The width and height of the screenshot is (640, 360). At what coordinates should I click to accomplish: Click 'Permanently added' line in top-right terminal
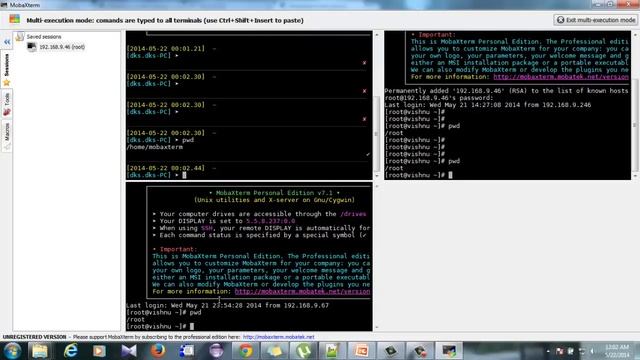[x=507, y=91]
